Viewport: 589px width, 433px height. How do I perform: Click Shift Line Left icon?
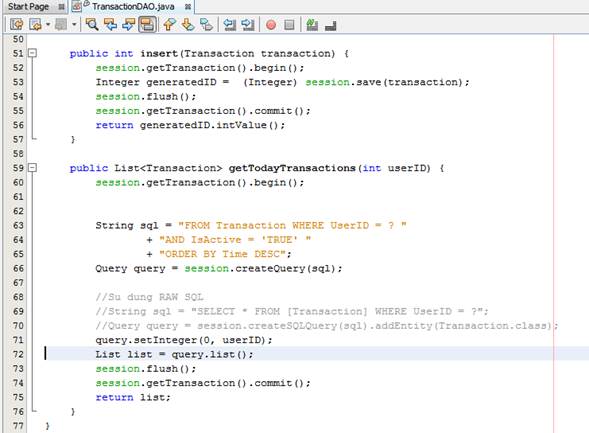pos(230,25)
